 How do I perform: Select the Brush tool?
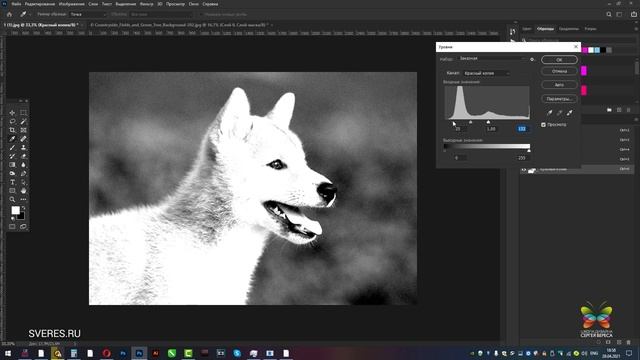[x=12, y=147]
